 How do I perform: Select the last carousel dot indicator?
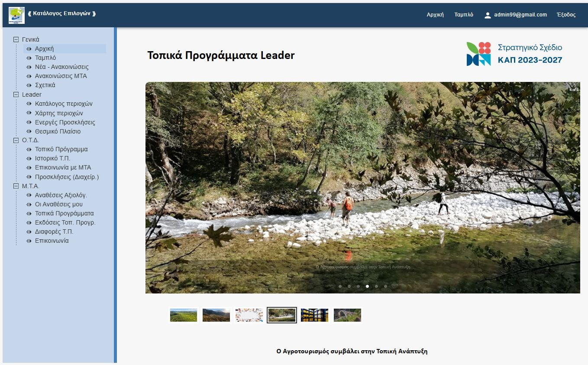point(385,286)
